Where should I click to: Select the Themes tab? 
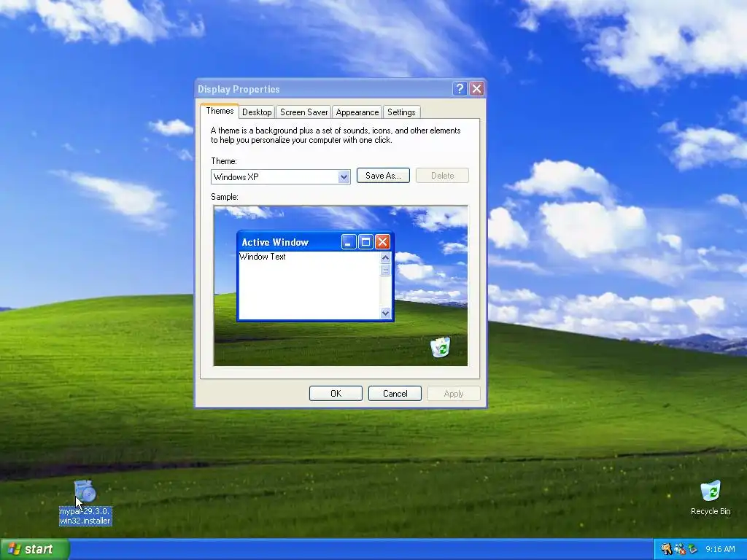220,111
